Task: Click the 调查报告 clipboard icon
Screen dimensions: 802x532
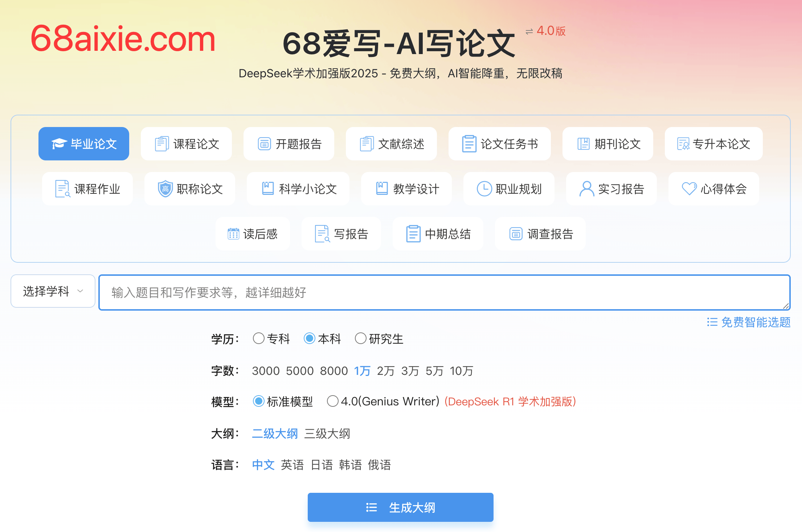Action: [x=516, y=234]
